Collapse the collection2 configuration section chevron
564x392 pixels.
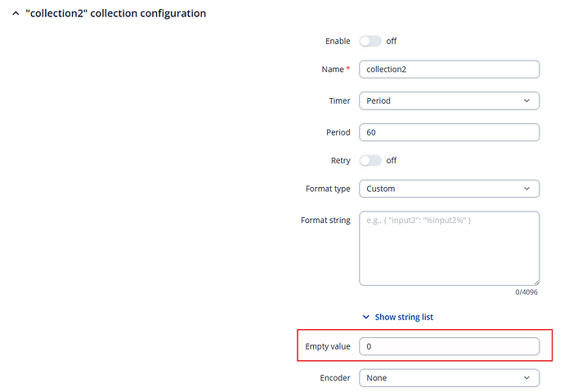16,14
